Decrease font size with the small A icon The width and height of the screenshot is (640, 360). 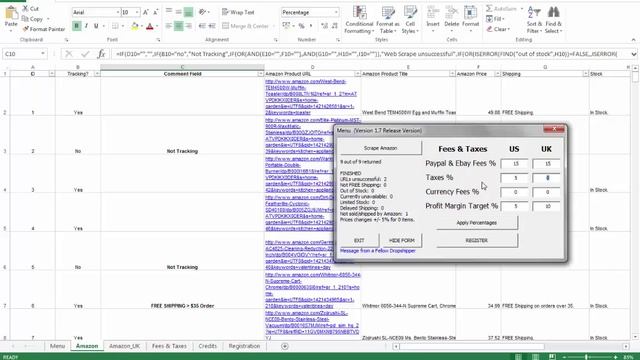click(156, 12)
